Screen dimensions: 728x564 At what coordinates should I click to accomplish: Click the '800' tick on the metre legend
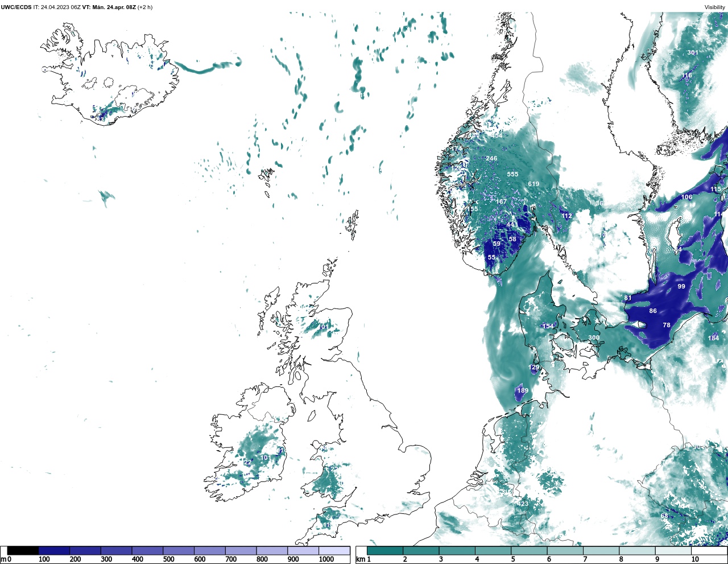click(x=262, y=559)
